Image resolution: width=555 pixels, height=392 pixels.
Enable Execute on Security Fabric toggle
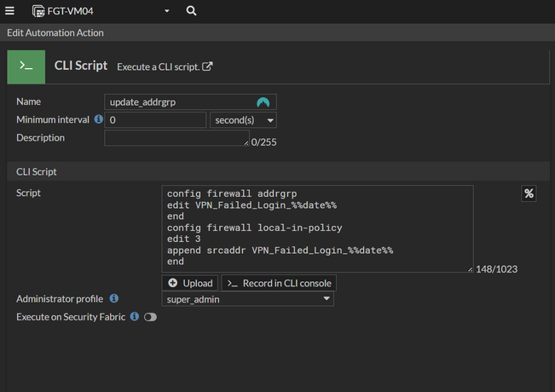click(151, 317)
